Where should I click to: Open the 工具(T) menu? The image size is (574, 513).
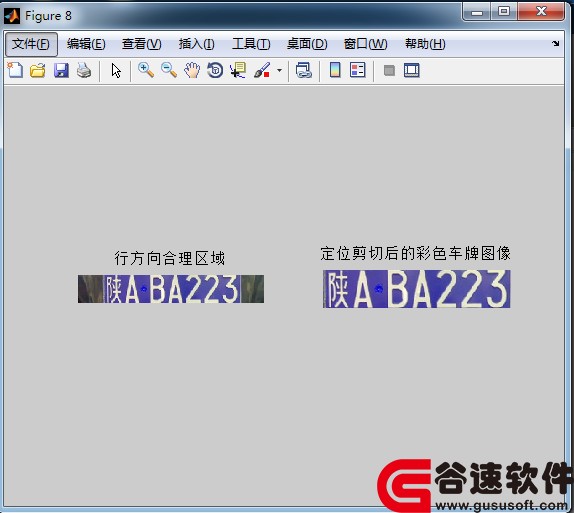pyautogui.click(x=251, y=44)
